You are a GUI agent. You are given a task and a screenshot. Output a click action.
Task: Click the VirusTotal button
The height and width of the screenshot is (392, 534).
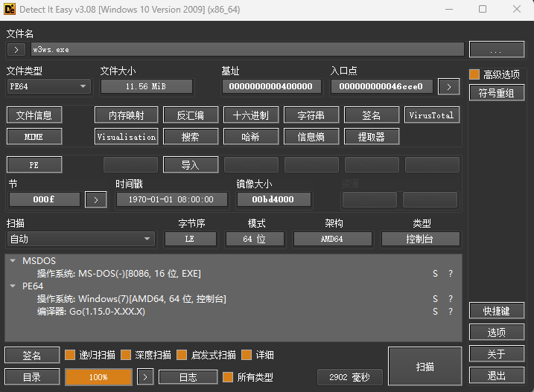coord(432,115)
